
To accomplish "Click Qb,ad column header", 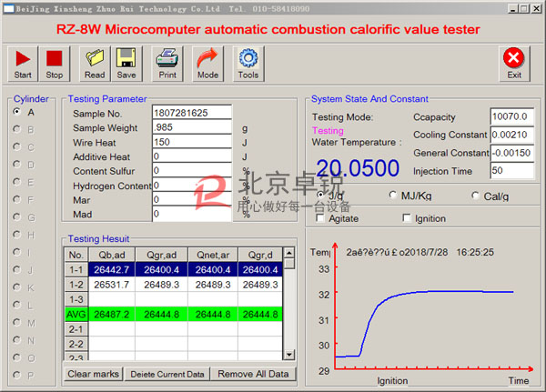I will [112, 255].
